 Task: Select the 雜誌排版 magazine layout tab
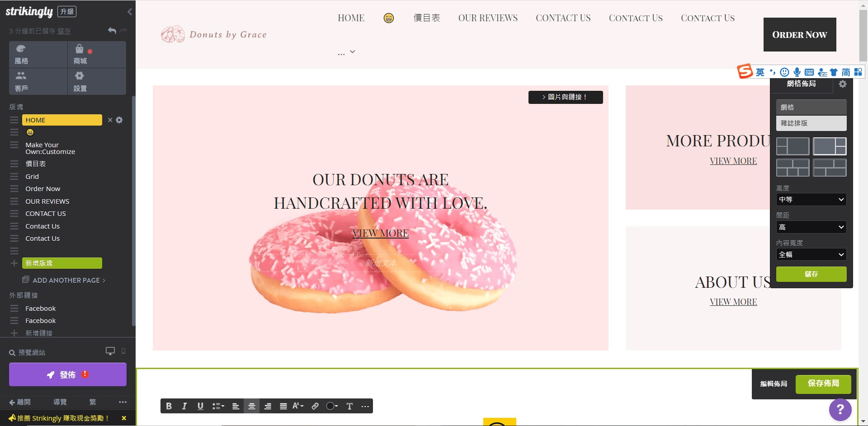pyautogui.click(x=811, y=123)
